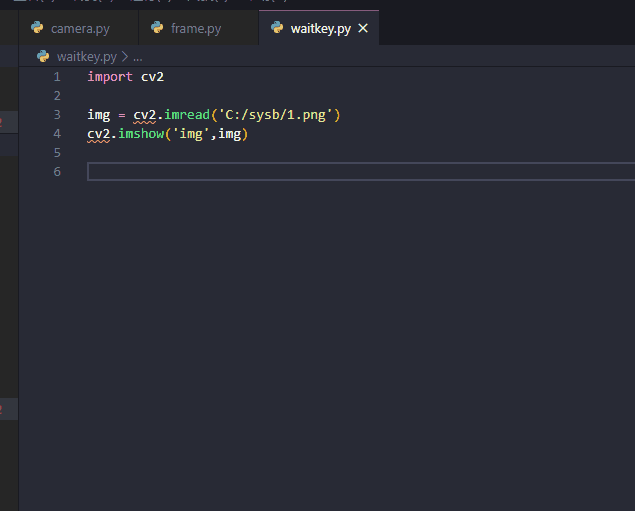Image resolution: width=635 pixels, height=511 pixels.
Task: Click the Python icon on waitkey.py tab
Action: point(277,28)
